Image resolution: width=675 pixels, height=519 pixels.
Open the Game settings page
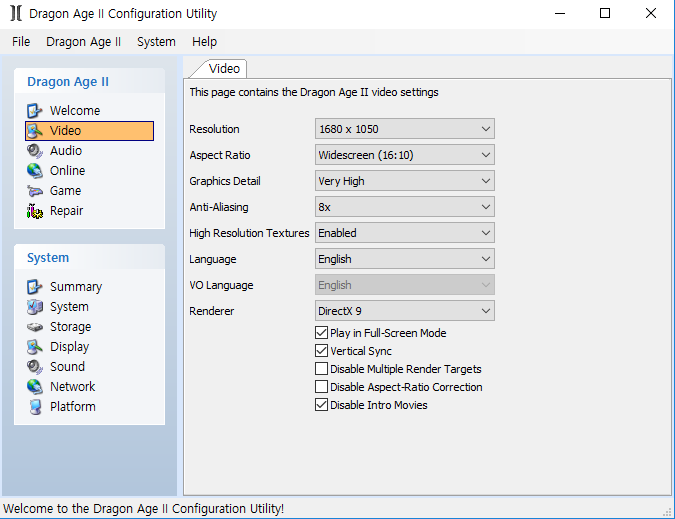[65, 191]
